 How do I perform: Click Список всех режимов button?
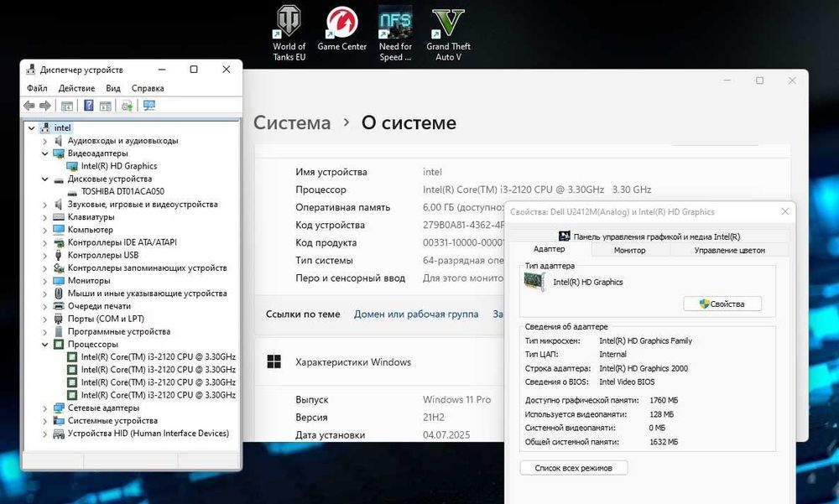coord(574,468)
